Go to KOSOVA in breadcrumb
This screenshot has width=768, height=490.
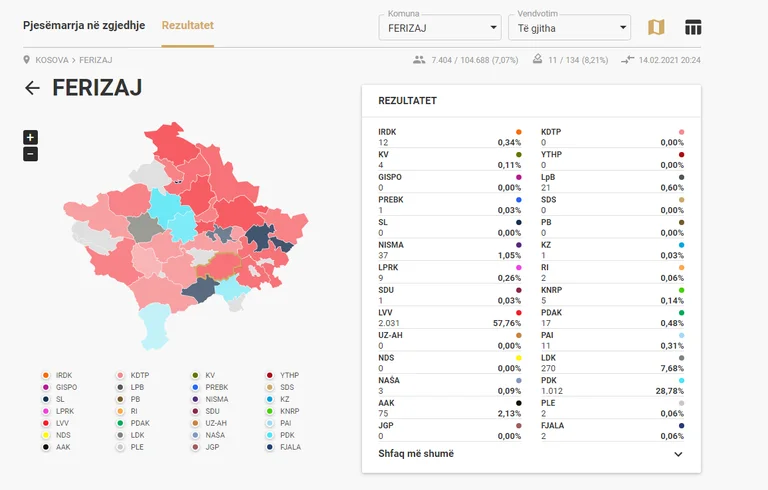52,60
